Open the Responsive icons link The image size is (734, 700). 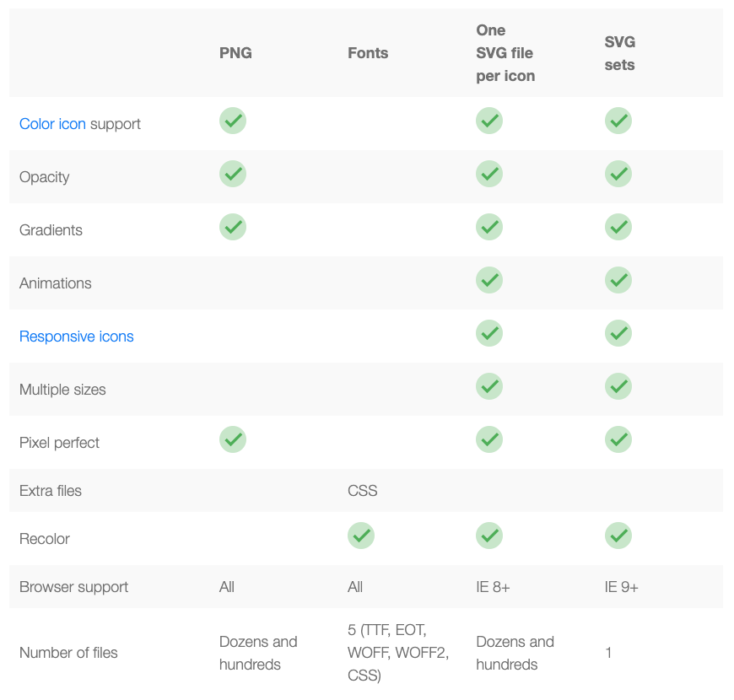[x=76, y=337]
